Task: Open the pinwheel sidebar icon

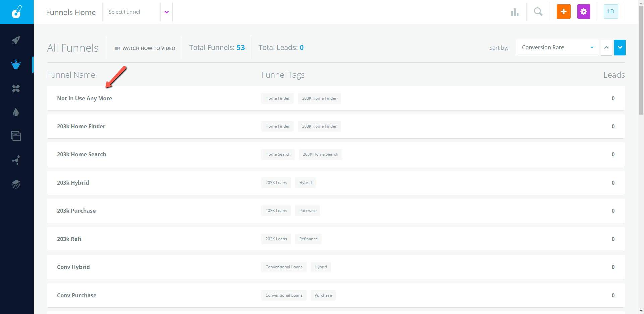Action: pos(16,88)
